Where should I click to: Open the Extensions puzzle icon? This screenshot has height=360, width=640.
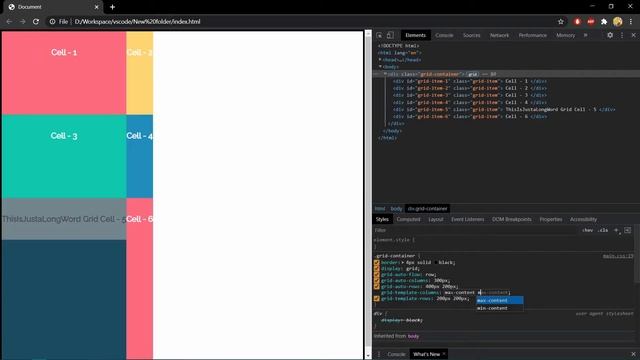(604, 22)
